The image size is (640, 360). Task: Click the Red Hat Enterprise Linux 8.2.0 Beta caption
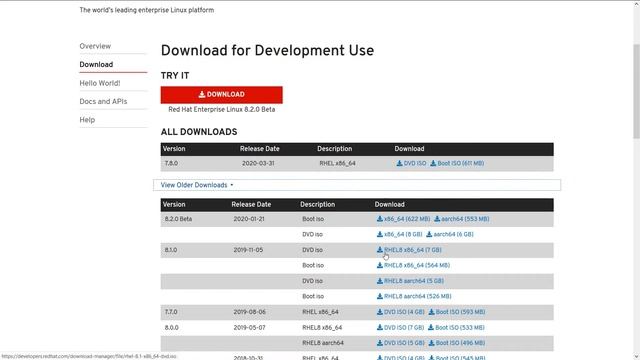click(x=222, y=109)
